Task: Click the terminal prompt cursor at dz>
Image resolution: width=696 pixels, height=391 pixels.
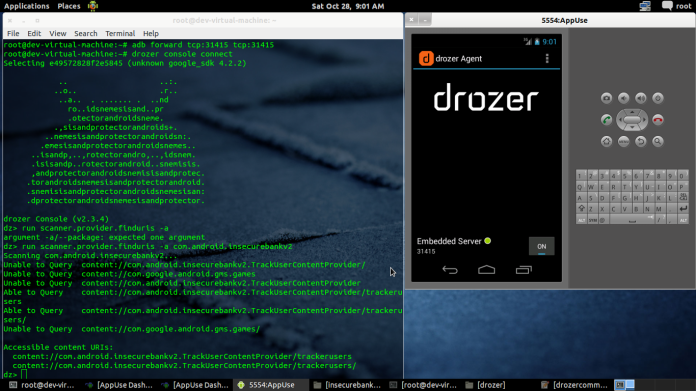Action: coord(24,375)
